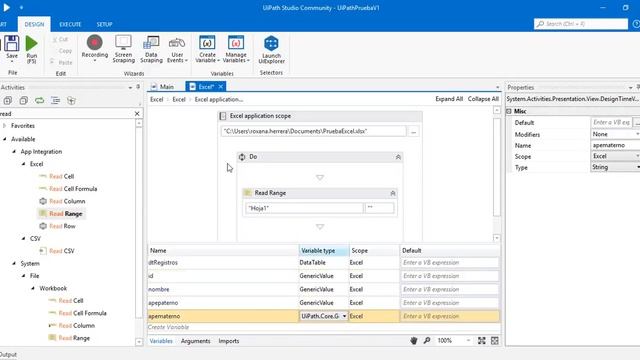Expand the Favorites node
The image size is (640, 360).
point(4,126)
